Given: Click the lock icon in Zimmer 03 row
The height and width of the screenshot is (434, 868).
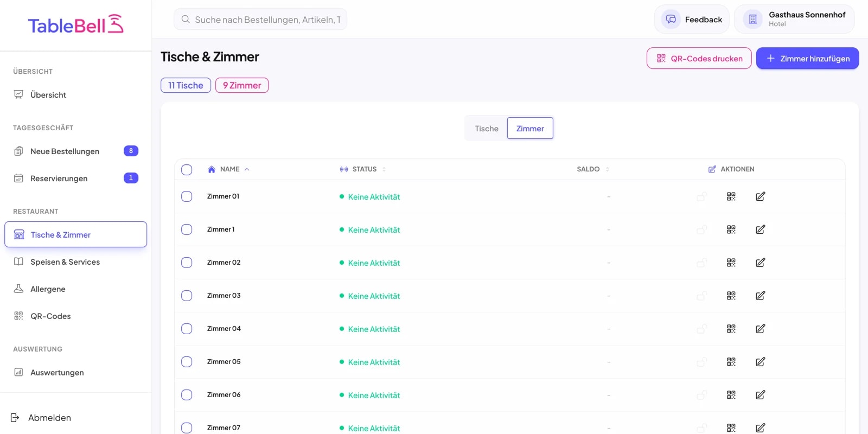Looking at the screenshot, I should click(x=701, y=296).
